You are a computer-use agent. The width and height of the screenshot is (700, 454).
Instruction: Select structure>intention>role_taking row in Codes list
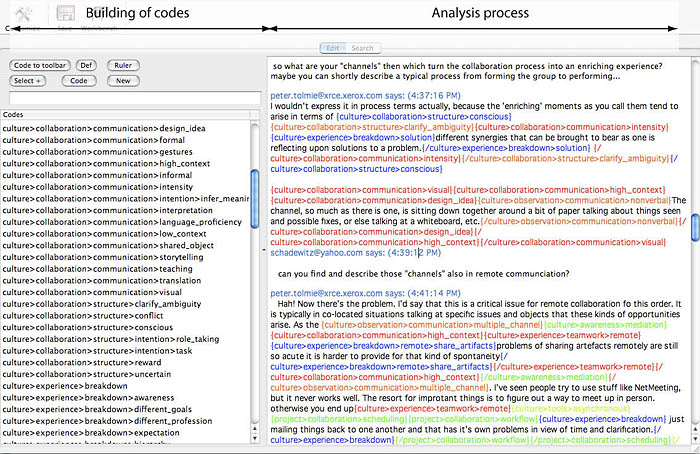point(125,339)
